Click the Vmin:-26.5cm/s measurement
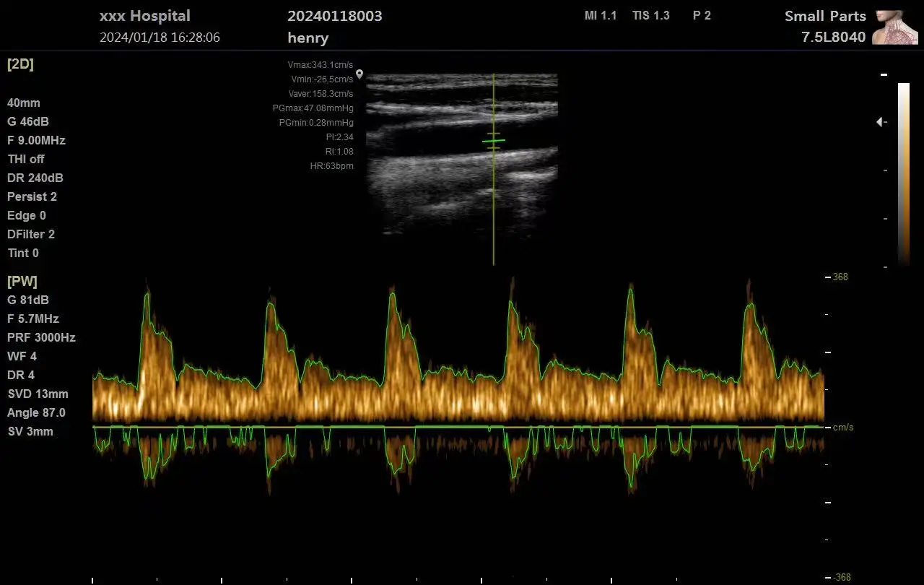Viewport: 924px width, 585px height. 322,79
